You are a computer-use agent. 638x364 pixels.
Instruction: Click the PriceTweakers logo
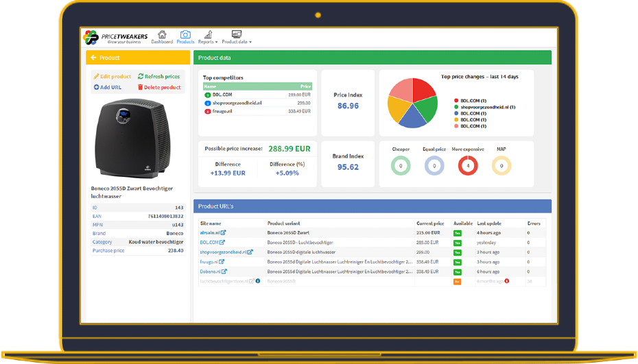click(x=115, y=38)
